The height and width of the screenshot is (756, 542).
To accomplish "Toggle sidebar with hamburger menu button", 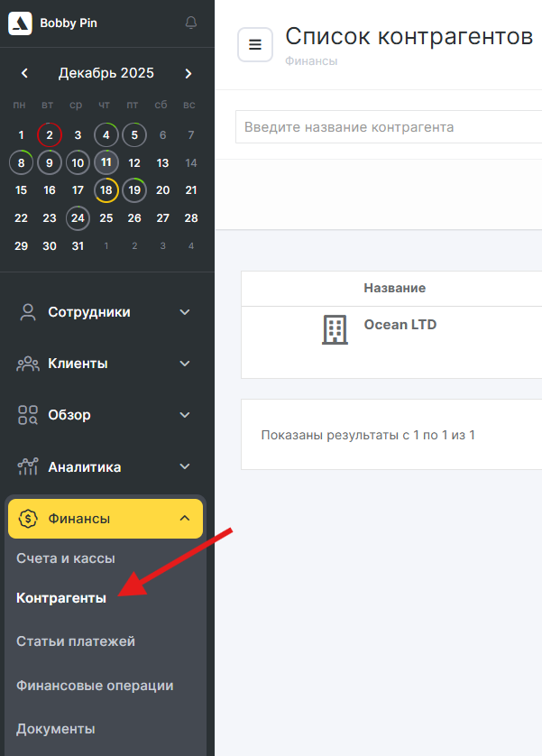I will pyautogui.click(x=255, y=44).
